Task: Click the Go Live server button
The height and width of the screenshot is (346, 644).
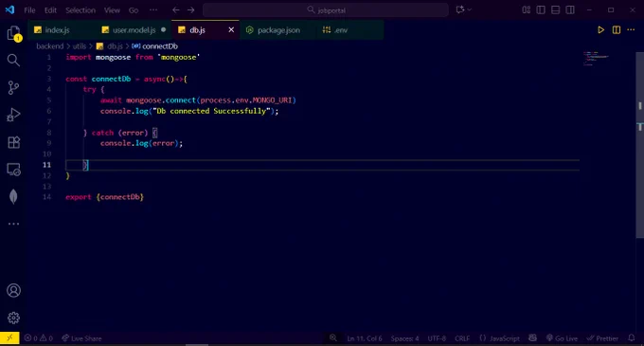Action: [x=562, y=338]
